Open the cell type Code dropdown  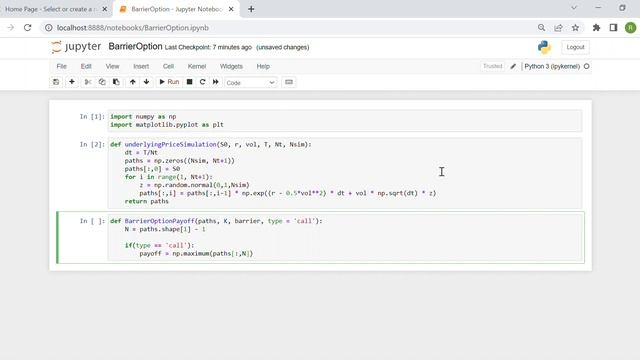pyautogui.click(x=250, y=82)
